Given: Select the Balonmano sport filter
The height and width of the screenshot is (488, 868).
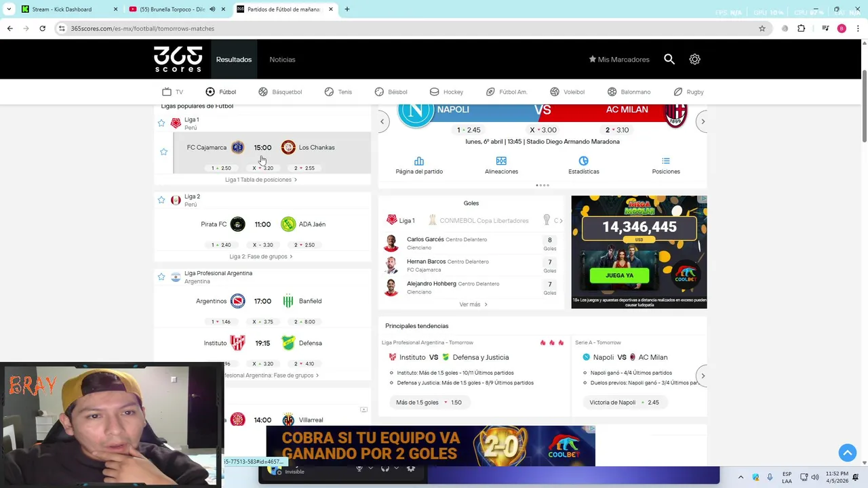Looking at the screenshot, I should (x=629, y=91).
